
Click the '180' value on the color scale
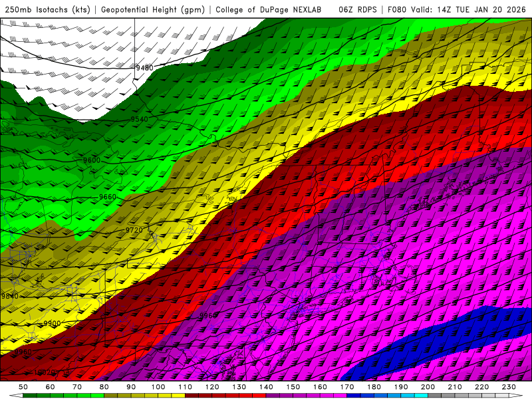click(374, 387)
